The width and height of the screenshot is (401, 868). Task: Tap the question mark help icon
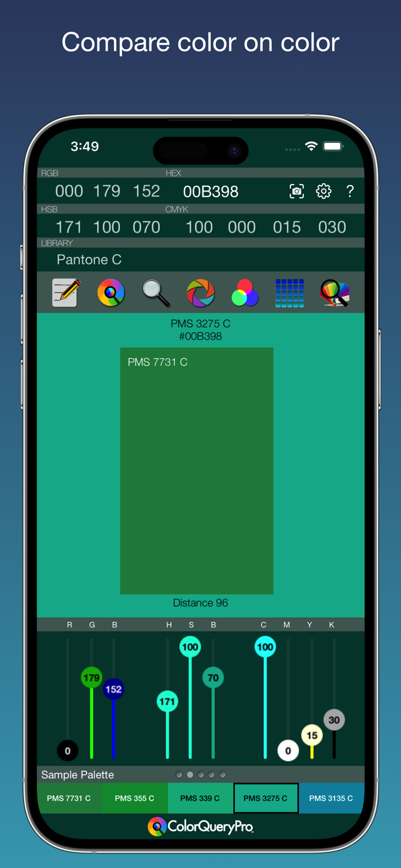click(x=350, y=191)
